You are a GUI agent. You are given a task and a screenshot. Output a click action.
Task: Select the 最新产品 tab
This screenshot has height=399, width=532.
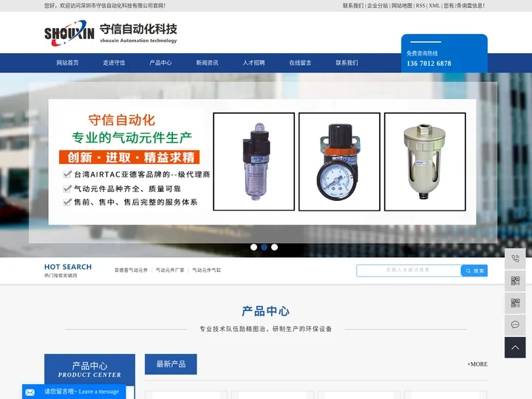[171, 364]
